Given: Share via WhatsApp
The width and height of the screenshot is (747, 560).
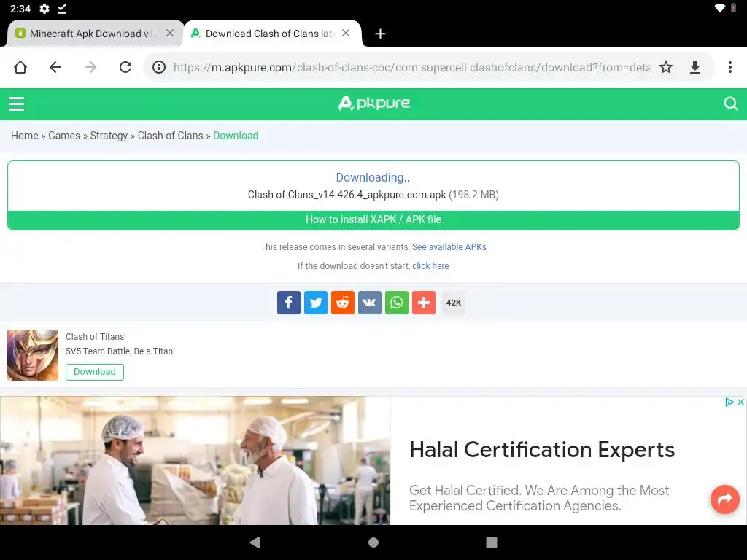Looking at the screenshot, I should (397, 303).
